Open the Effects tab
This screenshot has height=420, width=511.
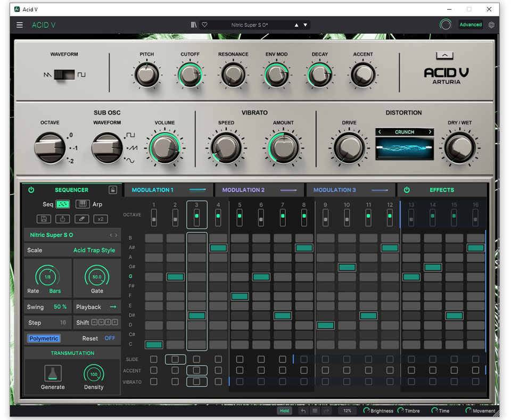tap(442, 190)
